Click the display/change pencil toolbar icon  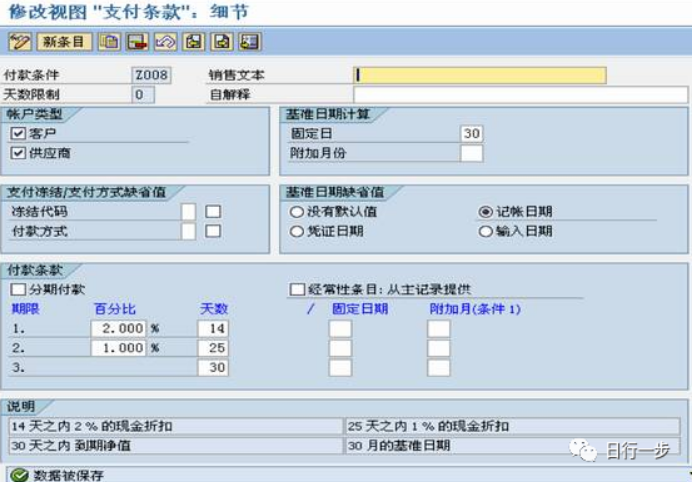tap(20, 42)
